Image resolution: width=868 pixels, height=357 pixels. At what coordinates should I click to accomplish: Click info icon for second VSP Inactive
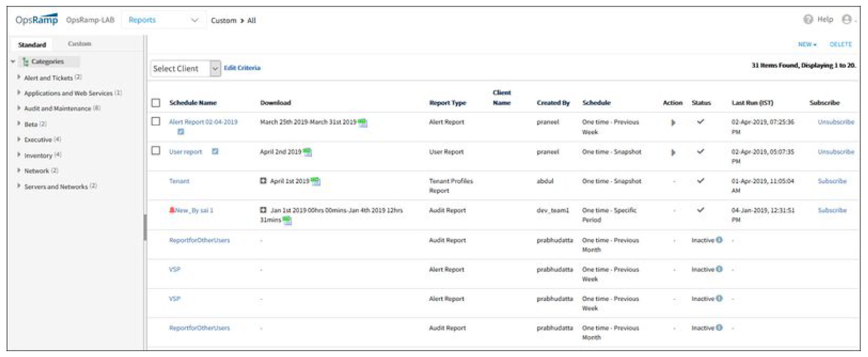click(719, 299)
